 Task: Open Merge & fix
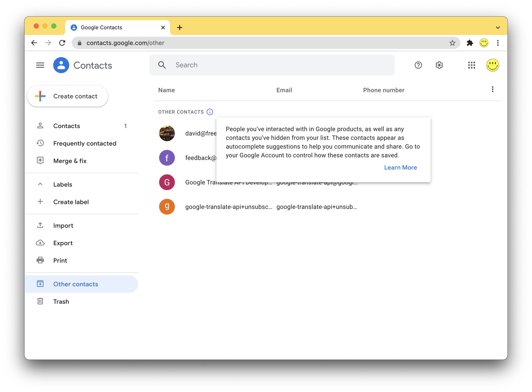81,161
